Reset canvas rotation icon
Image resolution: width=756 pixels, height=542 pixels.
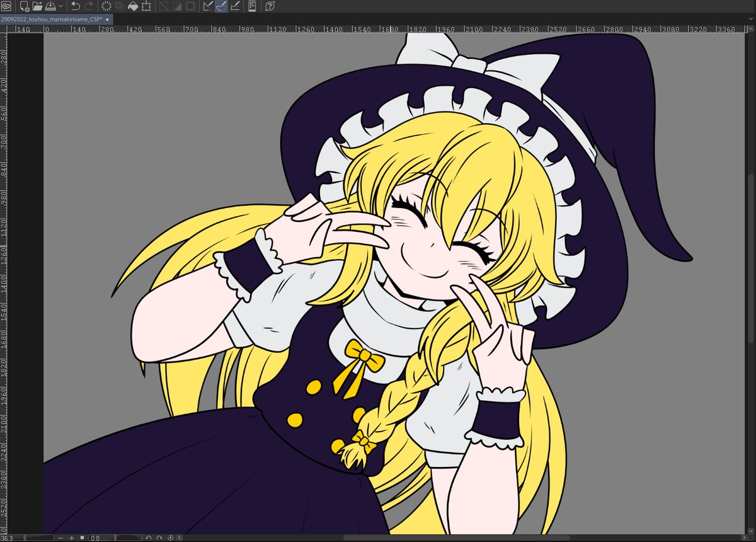pos(170,538)
